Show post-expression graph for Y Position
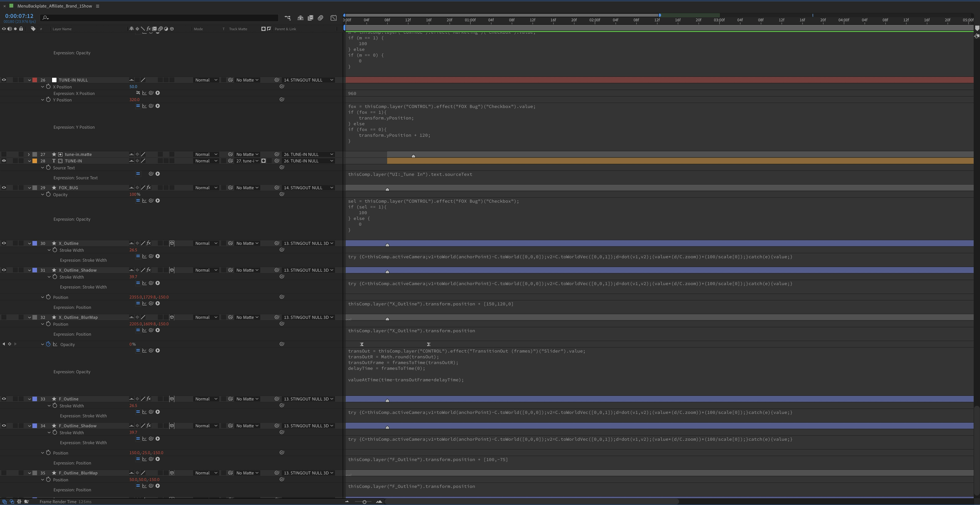The image size is (980, 505). (144, 106)
